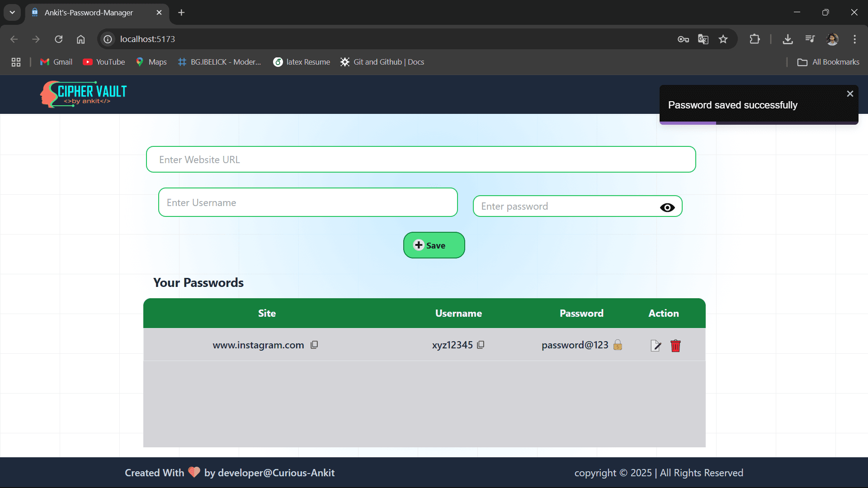This screenshot has height=488, width=868.
Task: Click the footer heart icon
Action: [x=194, y=472]
